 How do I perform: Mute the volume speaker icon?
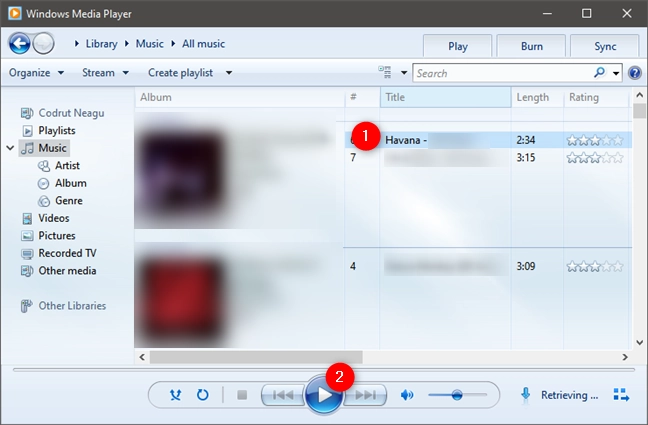[x=407, y=395]
